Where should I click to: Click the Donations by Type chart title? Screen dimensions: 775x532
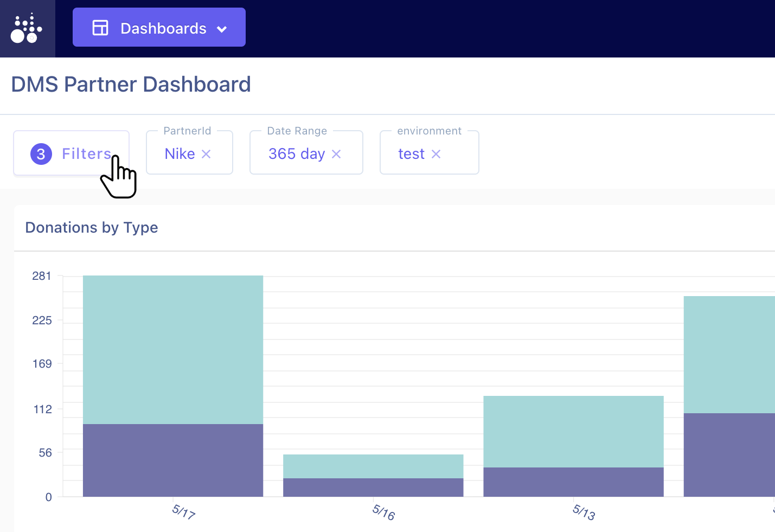click(x=92, y=228)
